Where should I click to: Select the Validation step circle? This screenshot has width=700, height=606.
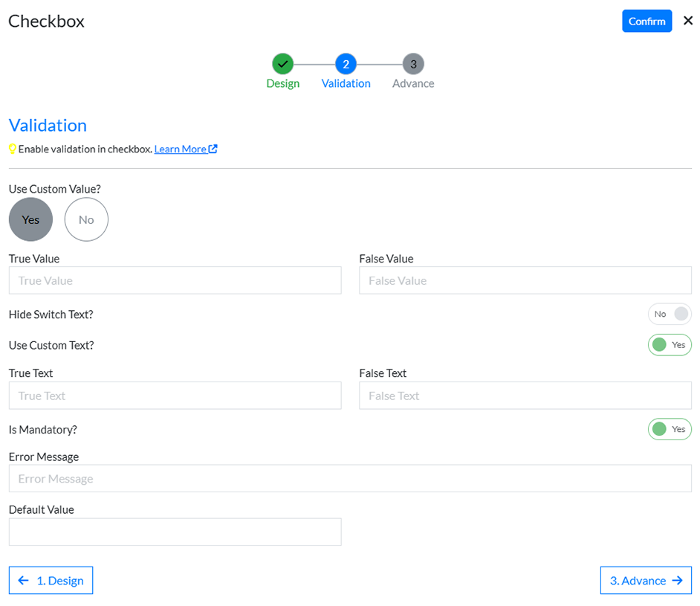[x=346, y=64]
